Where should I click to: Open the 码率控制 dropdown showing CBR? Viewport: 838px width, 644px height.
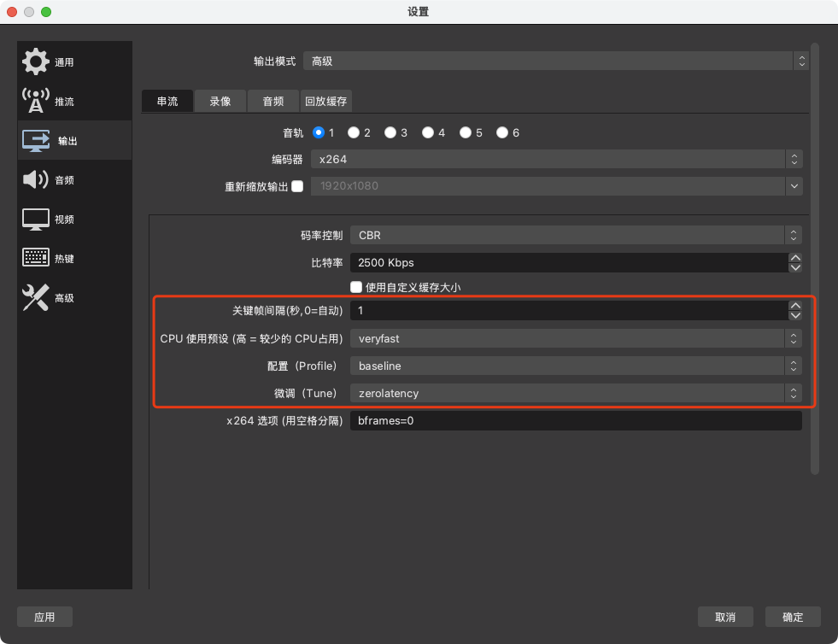coord(576,235)
